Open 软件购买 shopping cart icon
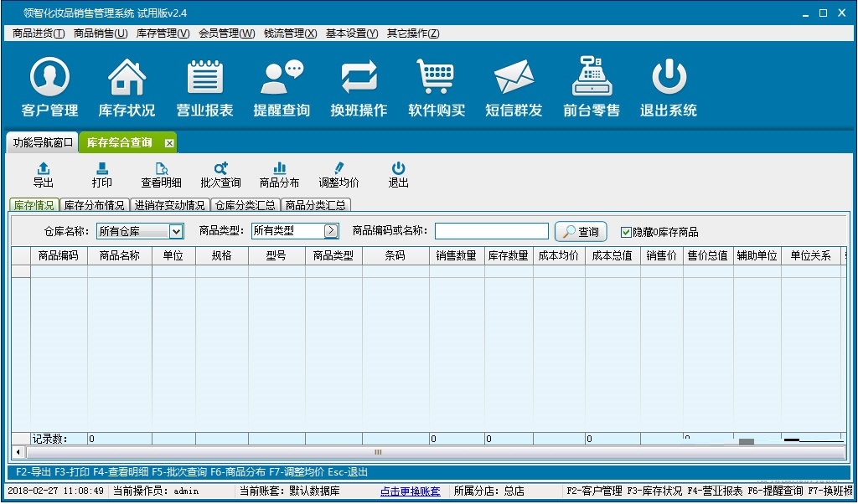This screenshot has width=858, height=504. coord(436,78)
